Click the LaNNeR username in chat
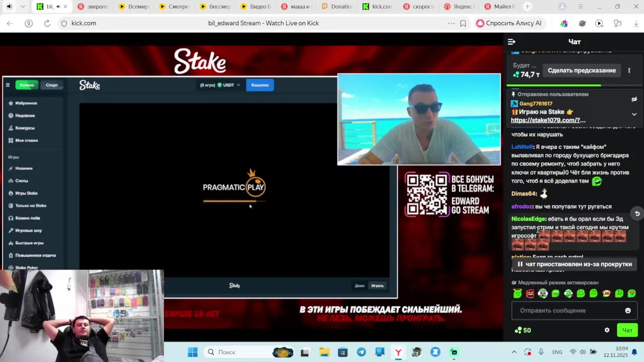Screen dimensions: 644x362 (x=522, y=147)
